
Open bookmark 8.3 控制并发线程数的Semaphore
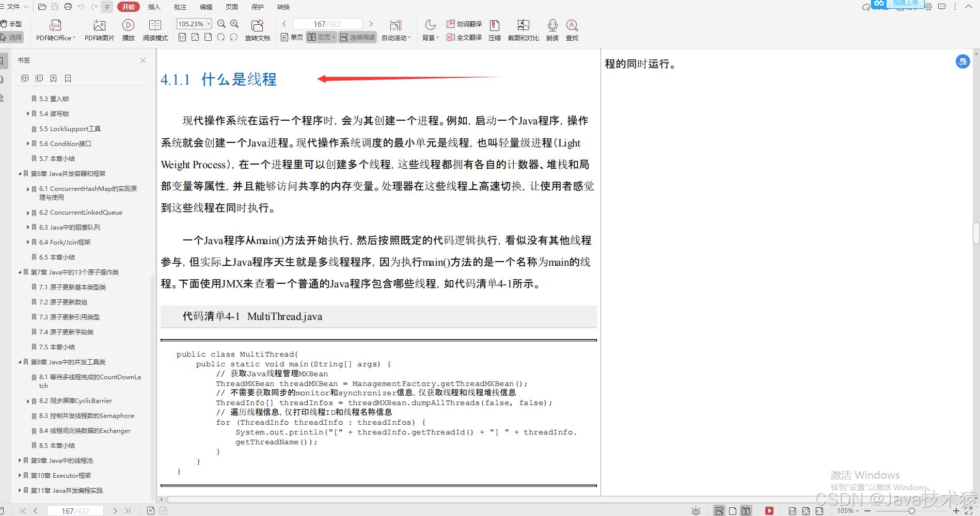pyautogui.click(x=86, y=415)
